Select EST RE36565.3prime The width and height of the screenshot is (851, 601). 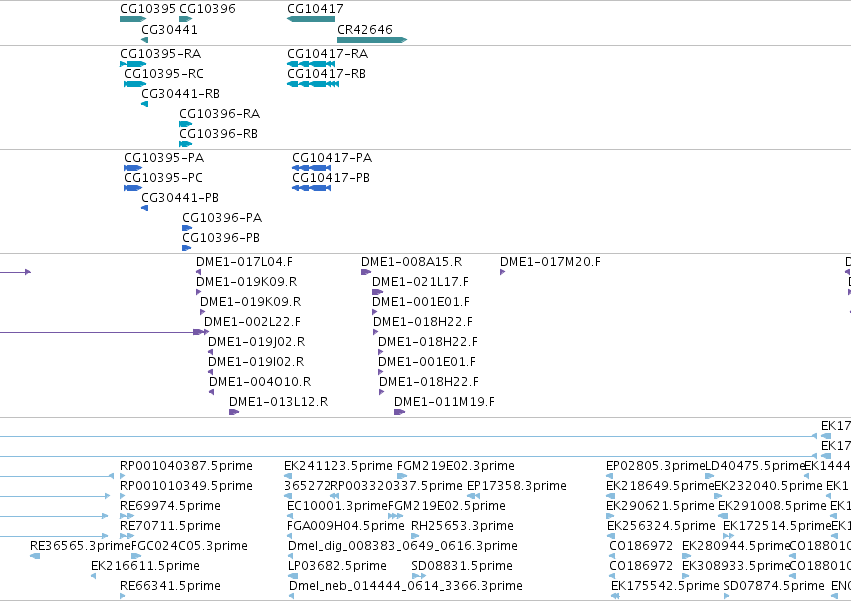tap(35, 556)
